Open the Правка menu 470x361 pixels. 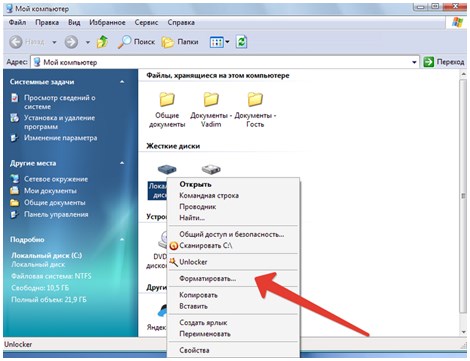pyautogui.click(x=47, y=22)
